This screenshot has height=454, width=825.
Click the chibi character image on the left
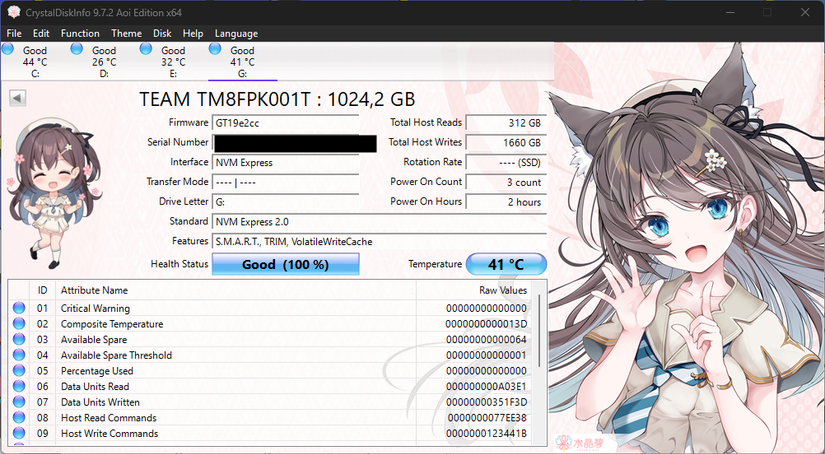[53, 192]
